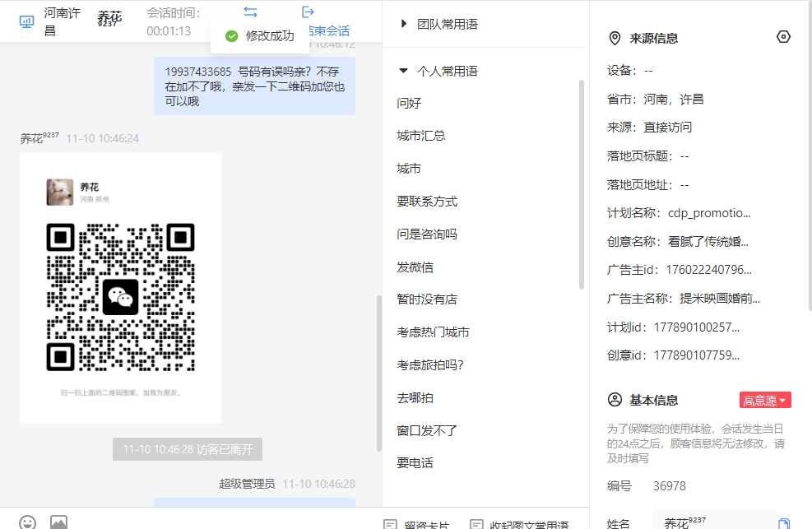Choose the 城市 quick phrase
Image resolution: width=812 pixels, height=529 pixels.
click(409, 169)
